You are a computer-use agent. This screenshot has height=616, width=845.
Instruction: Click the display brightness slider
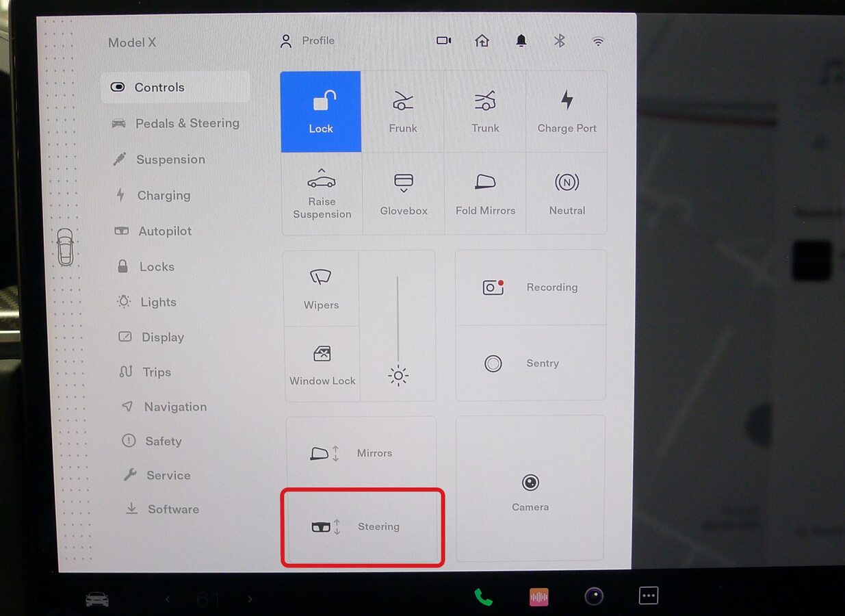pos(398,322)
